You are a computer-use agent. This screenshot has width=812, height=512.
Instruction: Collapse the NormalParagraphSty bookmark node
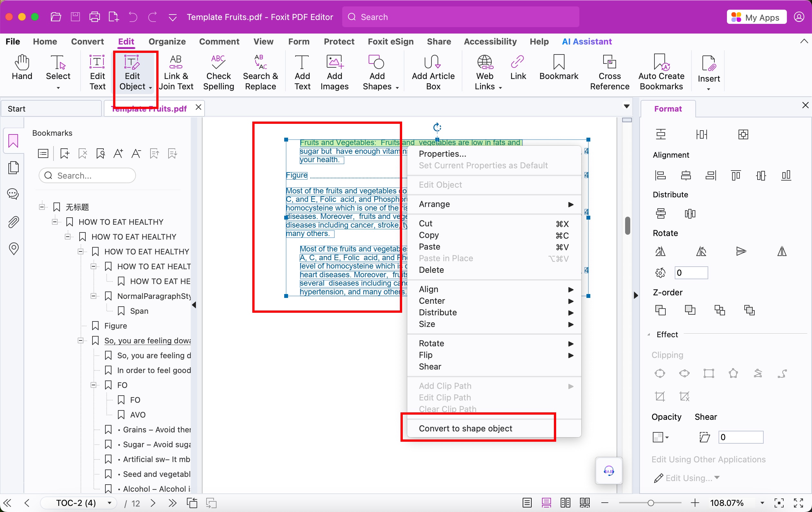(93, 296)
